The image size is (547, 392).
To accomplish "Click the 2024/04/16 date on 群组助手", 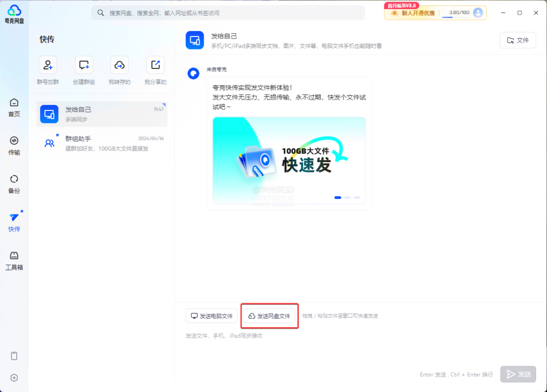I will point(151,138).
